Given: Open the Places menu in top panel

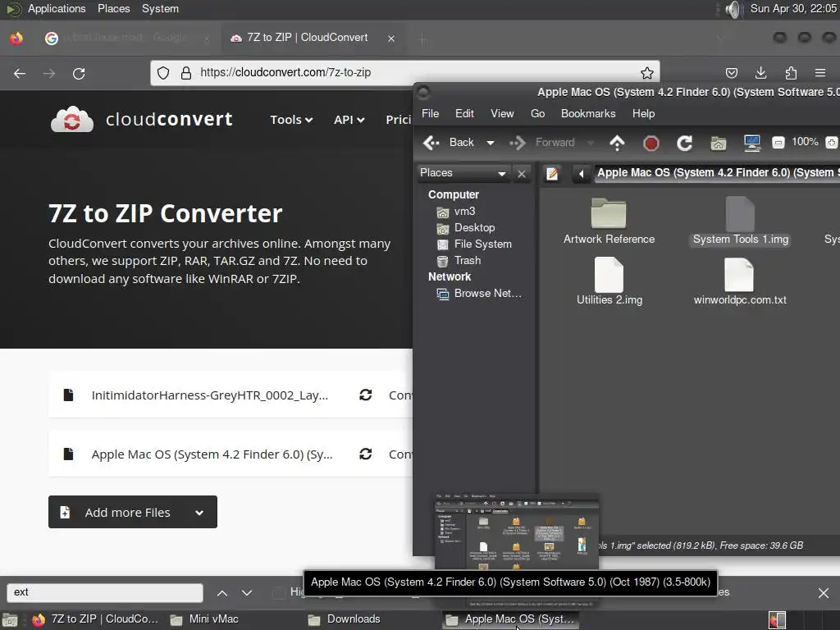Looking at the screenshot, I should click(113, 9).
